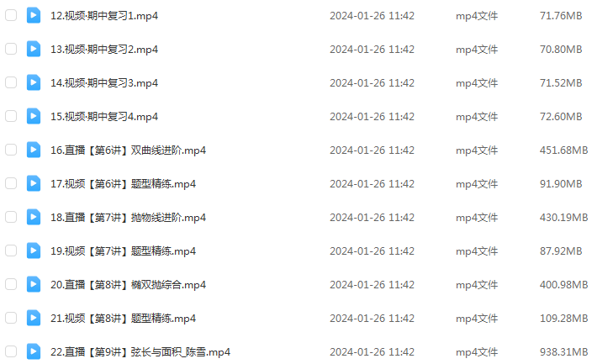Open file 21.视频【第8讲】题型精练.mp4
Image resolution: width=597 pixels, height=364 pixels.
[123, 319]
